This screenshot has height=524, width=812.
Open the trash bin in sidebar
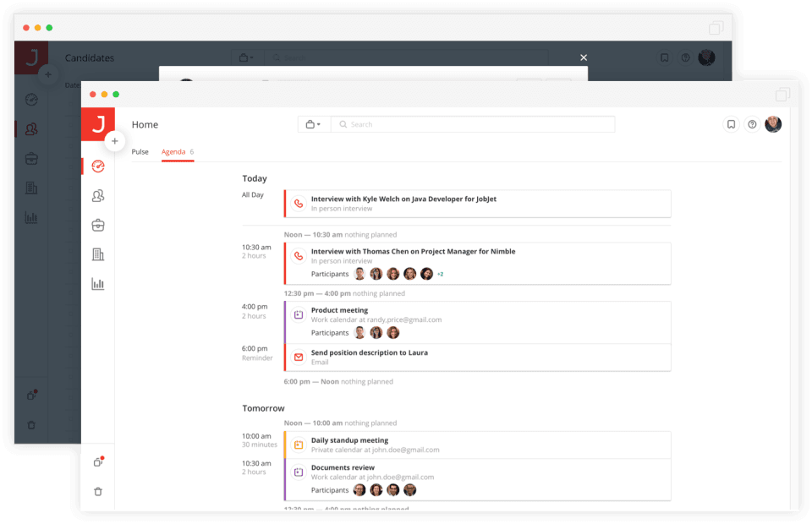[x=98, y=491]
